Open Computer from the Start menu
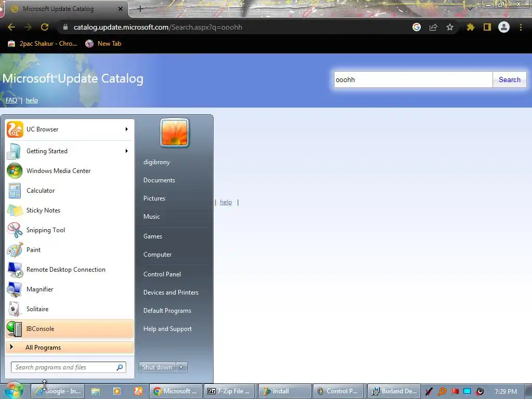532x399 pixels. pyautogui.click(x=157, y=255)
